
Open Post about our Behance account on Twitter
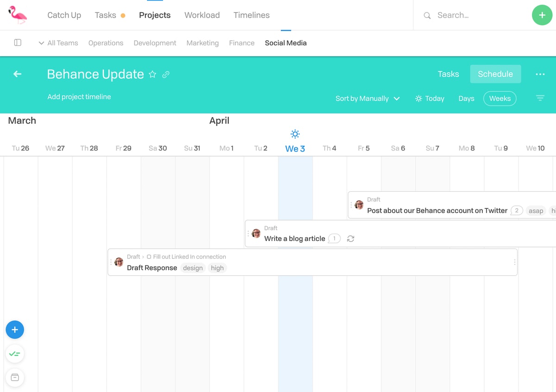(x=437, y=210)
